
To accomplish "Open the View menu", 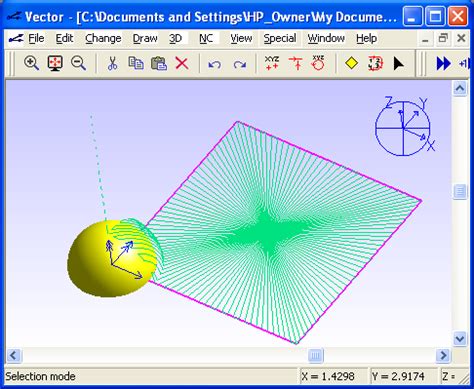I will tap(241, 39).
